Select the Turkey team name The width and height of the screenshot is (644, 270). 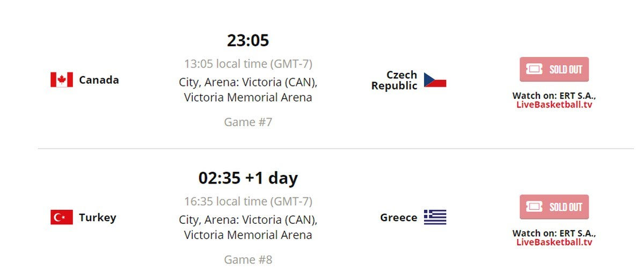pyautogui.click(x=98, y=217)
